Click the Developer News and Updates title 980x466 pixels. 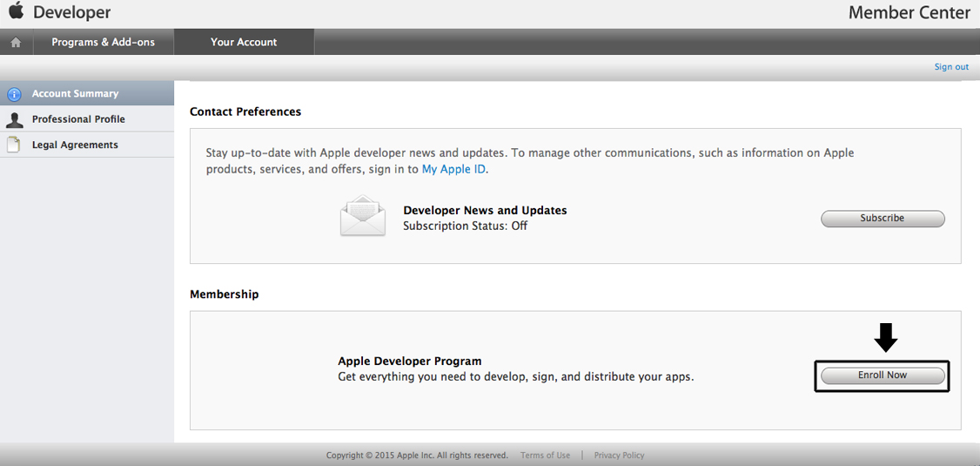point(485,210)
